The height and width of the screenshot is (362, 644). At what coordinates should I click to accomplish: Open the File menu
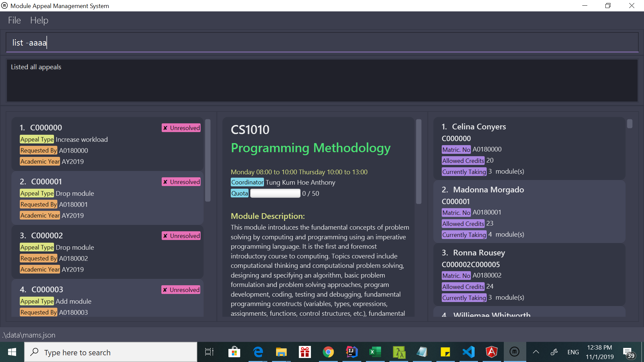click(x=14, y=20)
